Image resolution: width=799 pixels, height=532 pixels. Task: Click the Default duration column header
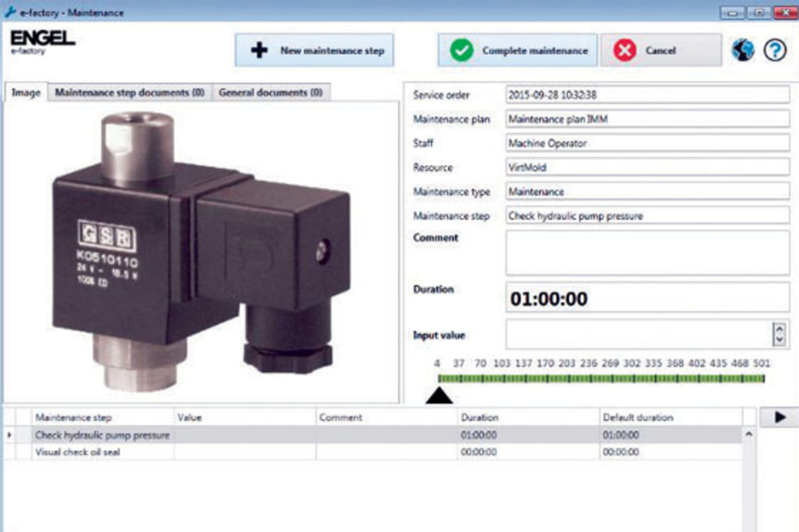(x=638, y=417)
